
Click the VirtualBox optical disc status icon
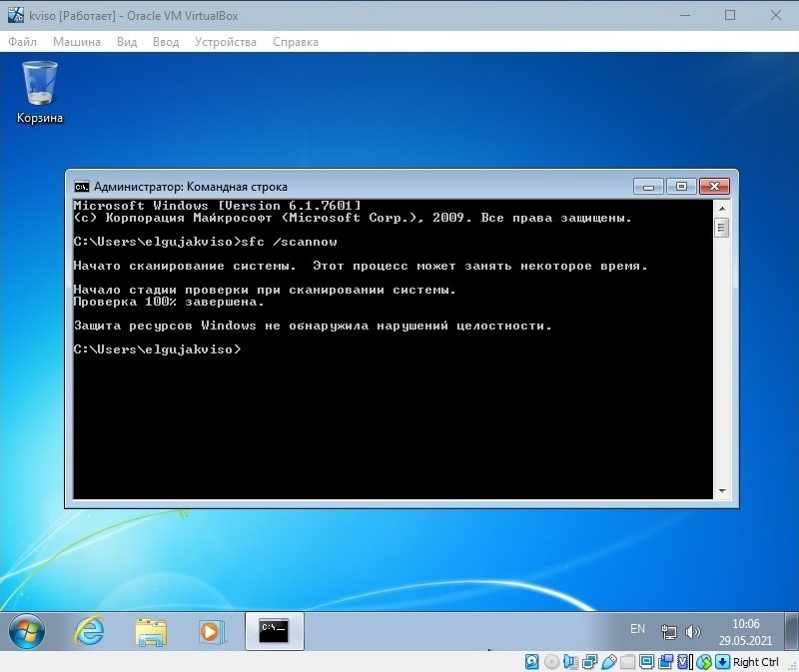tap(551, 662)
